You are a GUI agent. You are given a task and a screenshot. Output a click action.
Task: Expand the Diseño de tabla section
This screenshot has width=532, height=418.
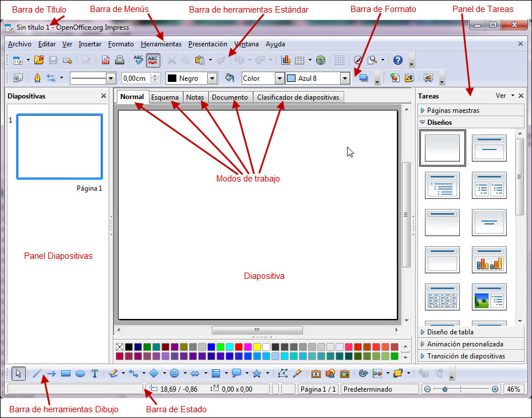[471, 332]
